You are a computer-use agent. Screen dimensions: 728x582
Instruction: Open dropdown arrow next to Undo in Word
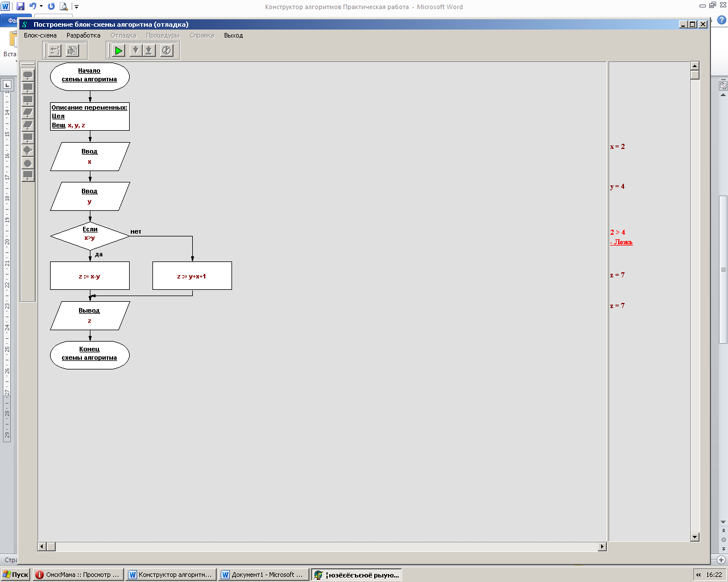[x=41, y=7]
